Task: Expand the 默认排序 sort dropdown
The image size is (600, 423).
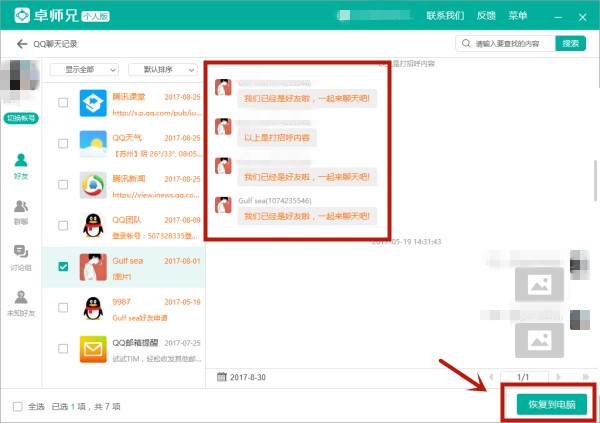Action: pyautogui.click(x=163, y=70)
